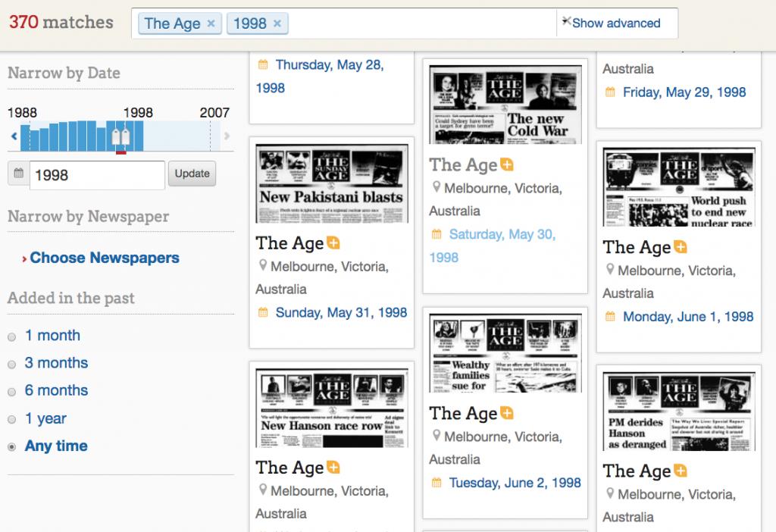Select the '1 year' radio option
The height and width of the screenshot is (532, 776).
(11, 419)
